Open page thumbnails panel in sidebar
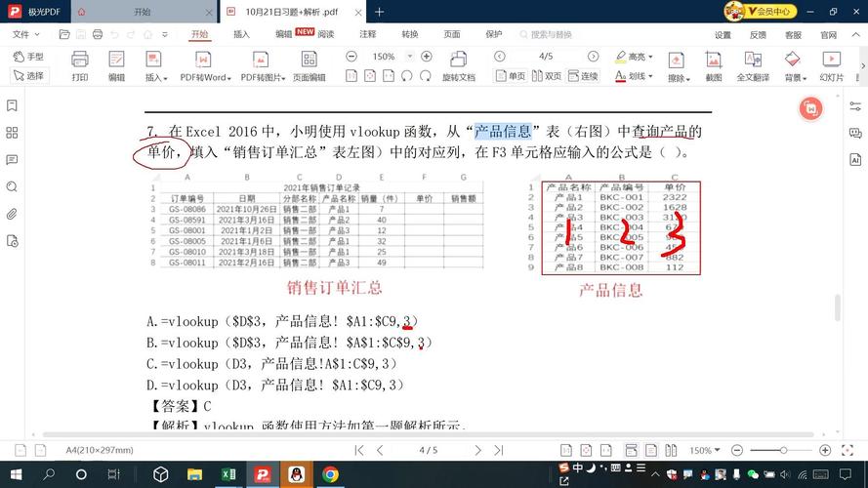Image resolution: width=868 pixels, height=488 pixels. pos(12,132)
